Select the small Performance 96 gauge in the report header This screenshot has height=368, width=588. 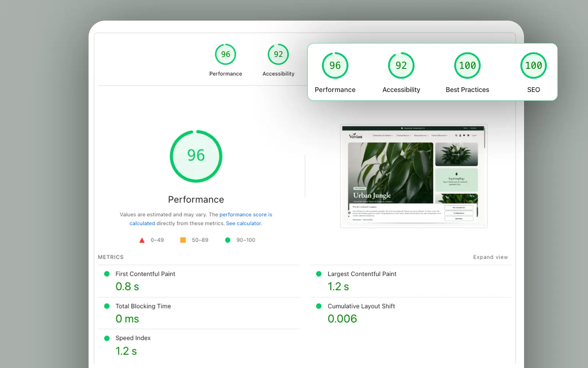click(225, 54)
